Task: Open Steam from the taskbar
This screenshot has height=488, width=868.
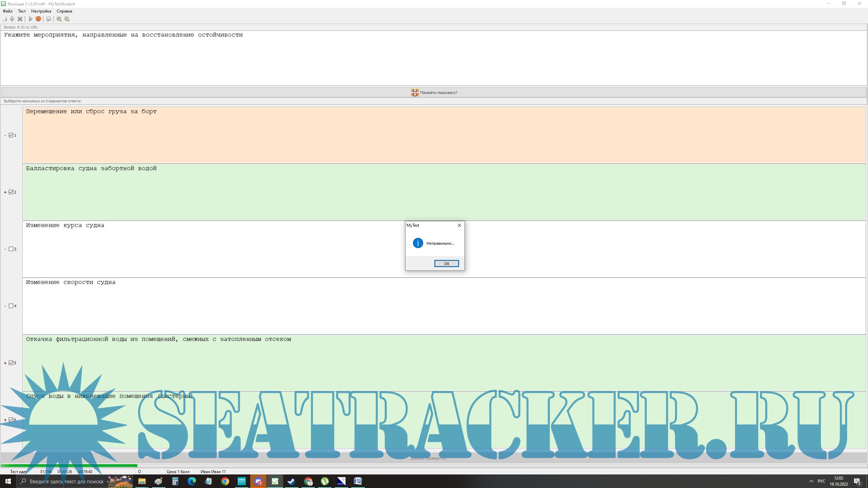Action: (x=291, y=481)
